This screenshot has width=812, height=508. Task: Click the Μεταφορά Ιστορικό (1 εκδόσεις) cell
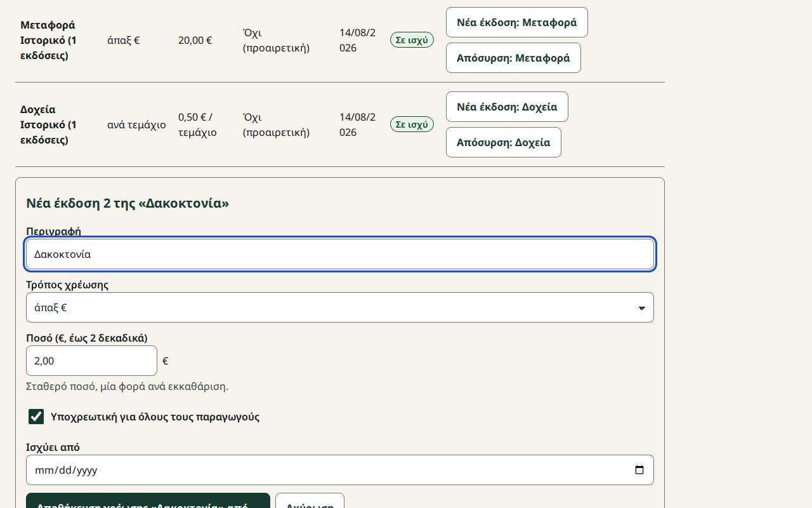48,40
